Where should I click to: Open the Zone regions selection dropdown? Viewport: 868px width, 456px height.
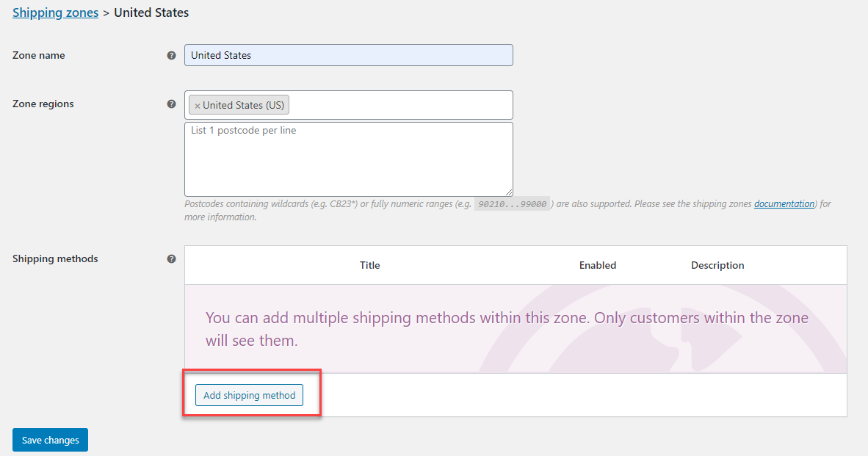pos(404,104)
